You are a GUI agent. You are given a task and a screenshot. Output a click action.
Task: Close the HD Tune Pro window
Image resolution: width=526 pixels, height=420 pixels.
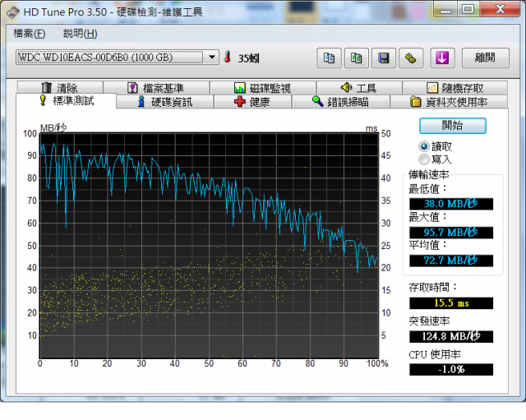point(501,9)
